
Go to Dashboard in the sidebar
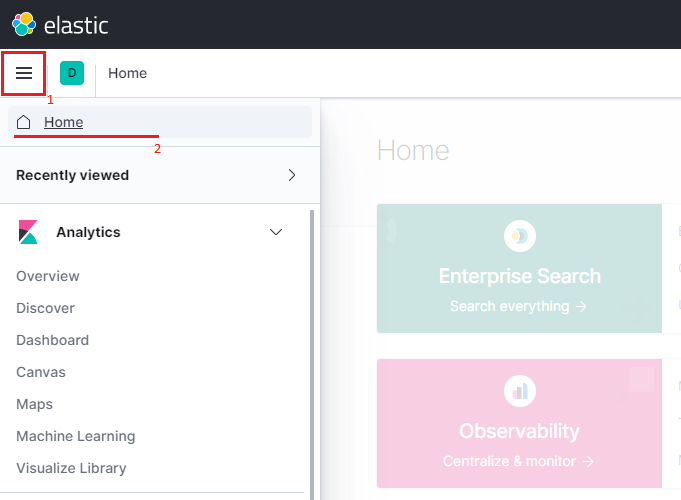52,340
